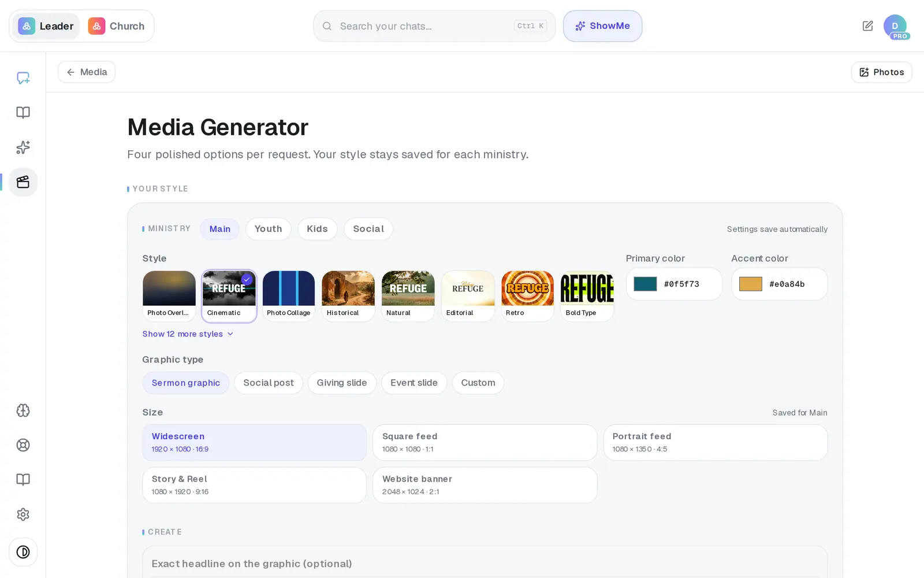This screenshot has width=924, height=578.
Task: Click the compose new note icon
Action: 867,26
